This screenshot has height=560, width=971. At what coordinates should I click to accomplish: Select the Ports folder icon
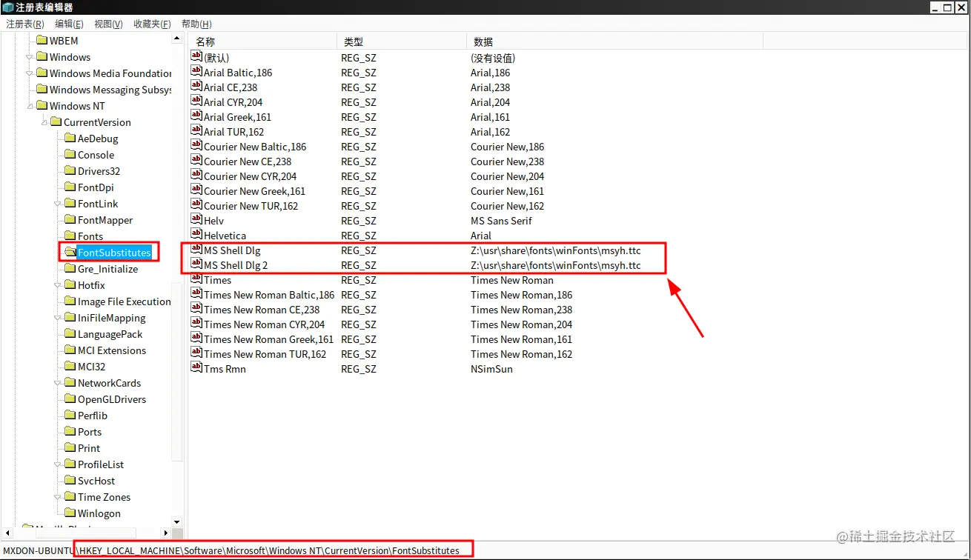point(70,432)
